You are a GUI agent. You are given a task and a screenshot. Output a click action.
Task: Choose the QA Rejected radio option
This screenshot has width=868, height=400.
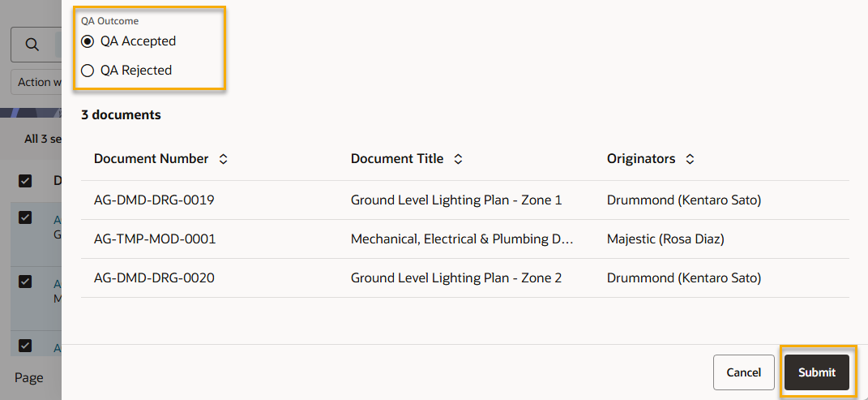pyautogui.click(x=88, y=71)
